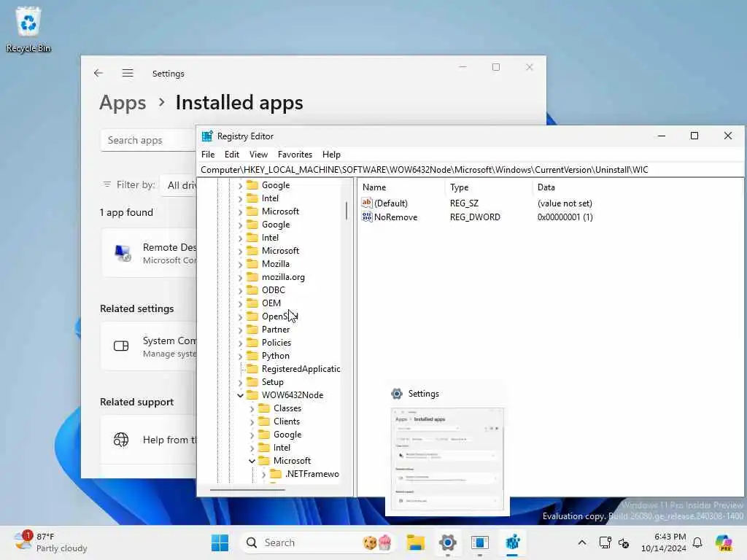747x560 pixels.
Task: Select the NoRemove DWORD value icon
Action: [x=366, y=217]
